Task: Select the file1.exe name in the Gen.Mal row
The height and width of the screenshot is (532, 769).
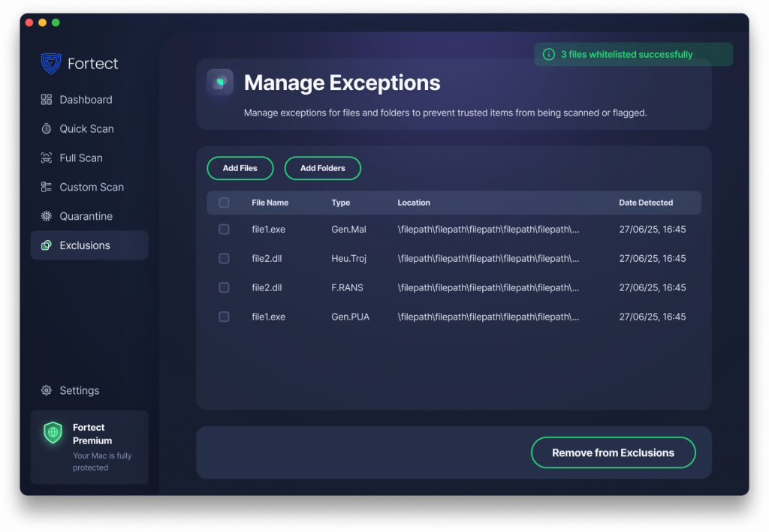Action: [x=269, y=230]
